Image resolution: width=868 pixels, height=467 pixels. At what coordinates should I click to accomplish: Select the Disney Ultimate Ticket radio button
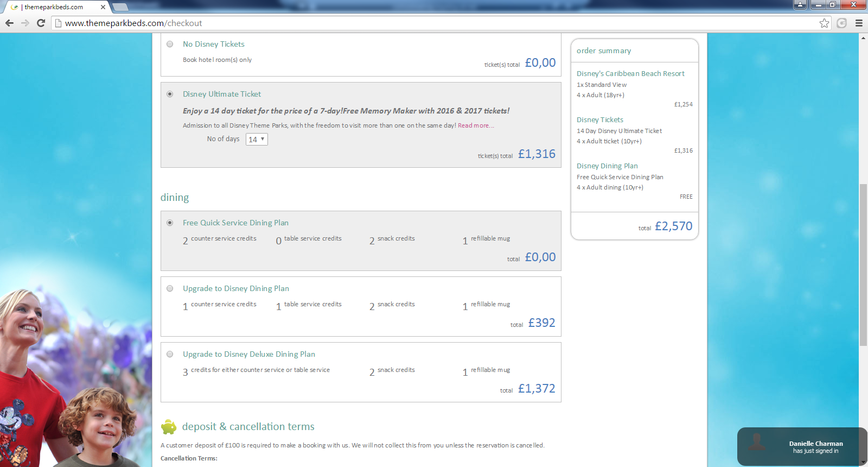tap(170, 94)
